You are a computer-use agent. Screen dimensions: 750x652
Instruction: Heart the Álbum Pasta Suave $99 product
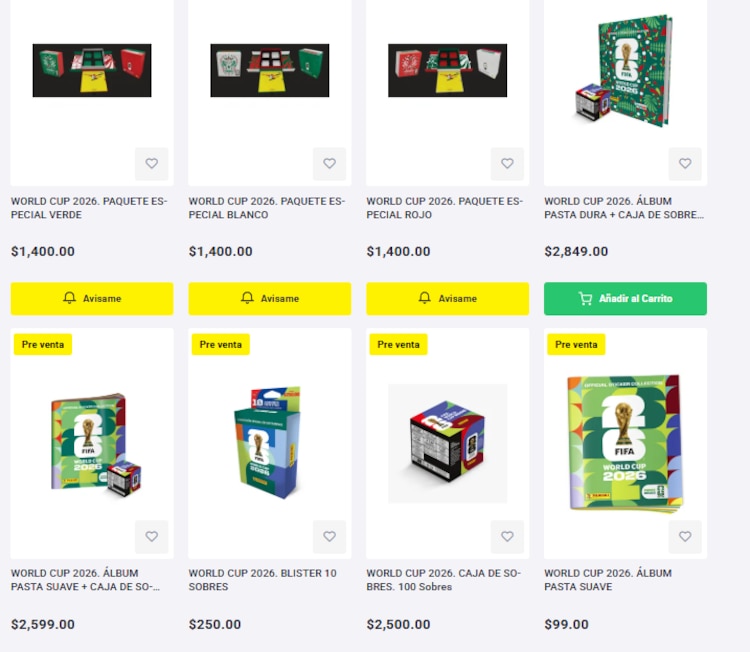[685, 537]
